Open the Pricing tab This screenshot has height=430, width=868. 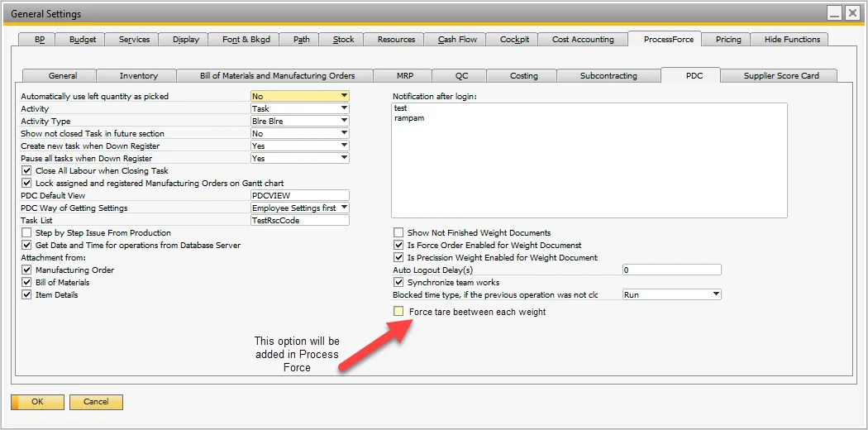tap(728, 40)
